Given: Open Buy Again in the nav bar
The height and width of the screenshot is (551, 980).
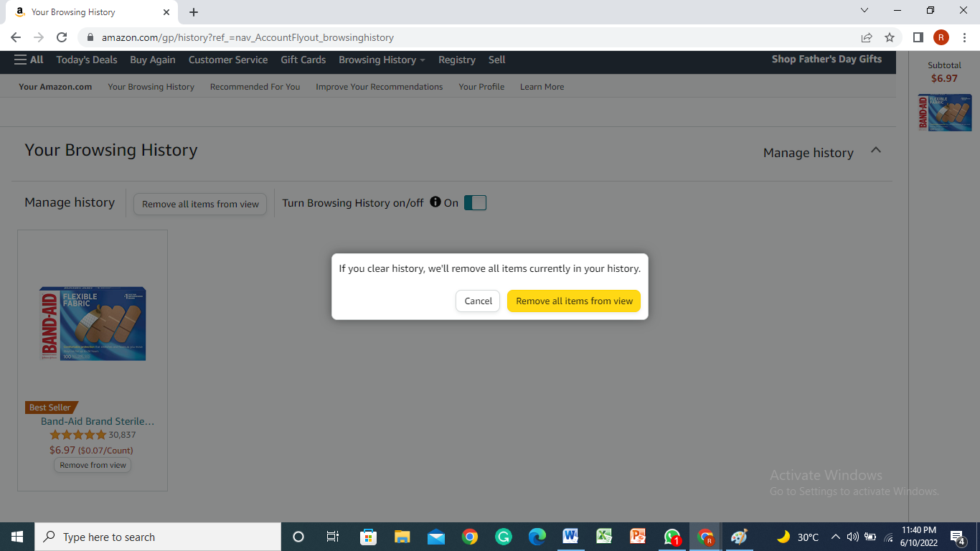Looking at the screenshot, I should (153, 60).
